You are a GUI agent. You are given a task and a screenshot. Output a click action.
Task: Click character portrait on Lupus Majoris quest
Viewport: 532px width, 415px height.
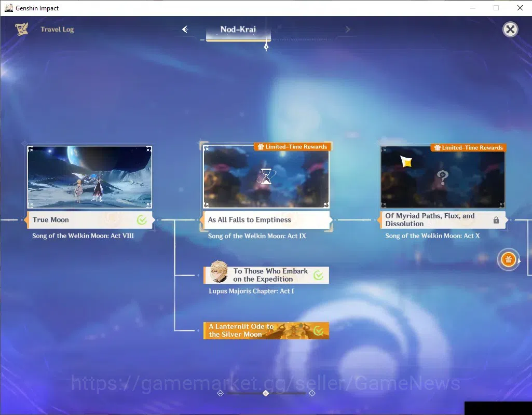point(219,272)
